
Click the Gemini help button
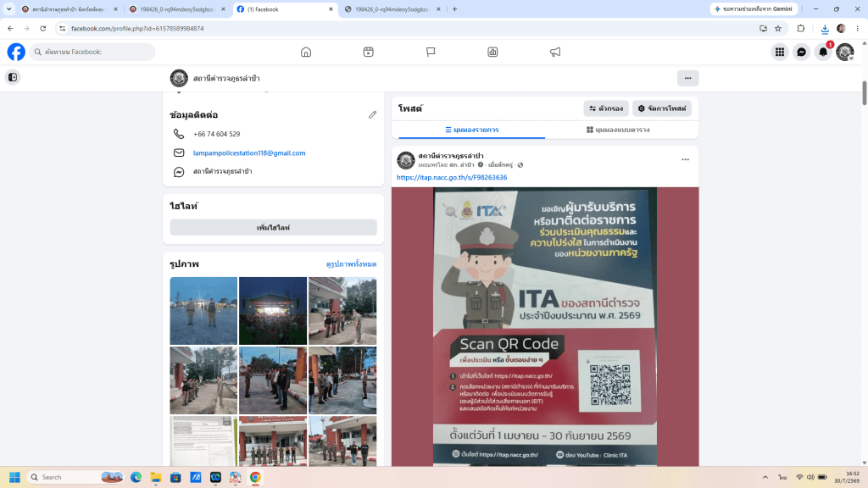(x=754, y=8)
